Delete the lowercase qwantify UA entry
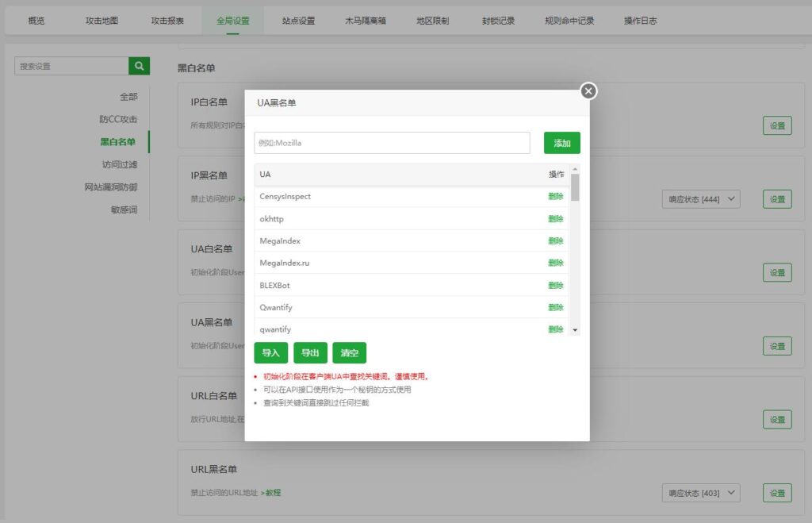812x523 pixels. coord(556,329)
